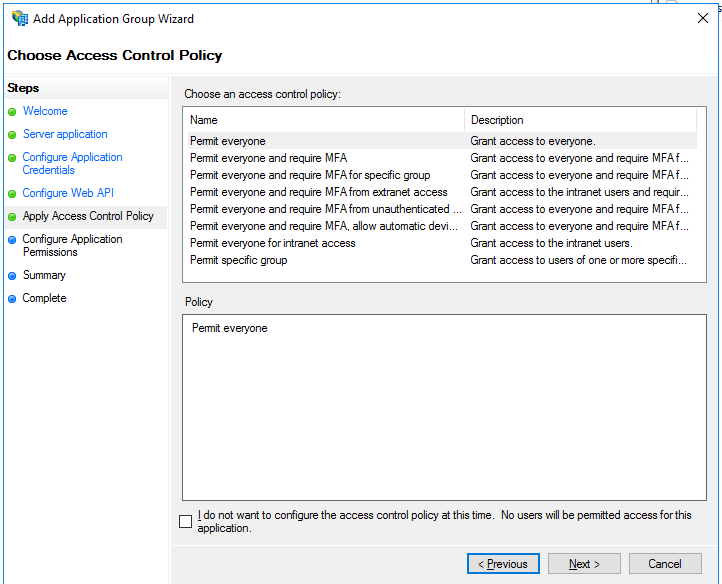This screenshot has height=584, width=722.
Task: Click the green bullet beside Welcome step
Action: coord(12,112)
